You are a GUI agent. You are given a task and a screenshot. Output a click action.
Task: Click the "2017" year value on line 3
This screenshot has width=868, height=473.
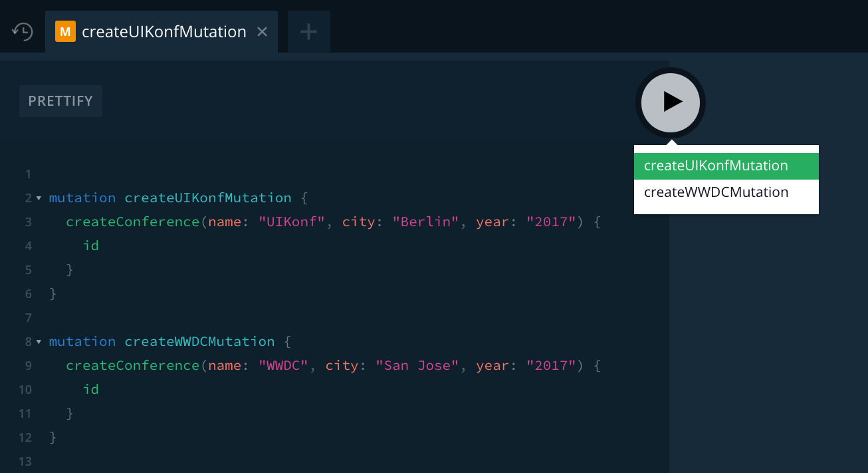(551, 222)
